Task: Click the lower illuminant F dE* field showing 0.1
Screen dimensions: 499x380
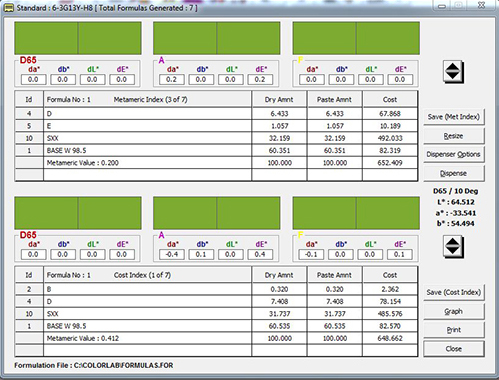Action: (399, 255)
